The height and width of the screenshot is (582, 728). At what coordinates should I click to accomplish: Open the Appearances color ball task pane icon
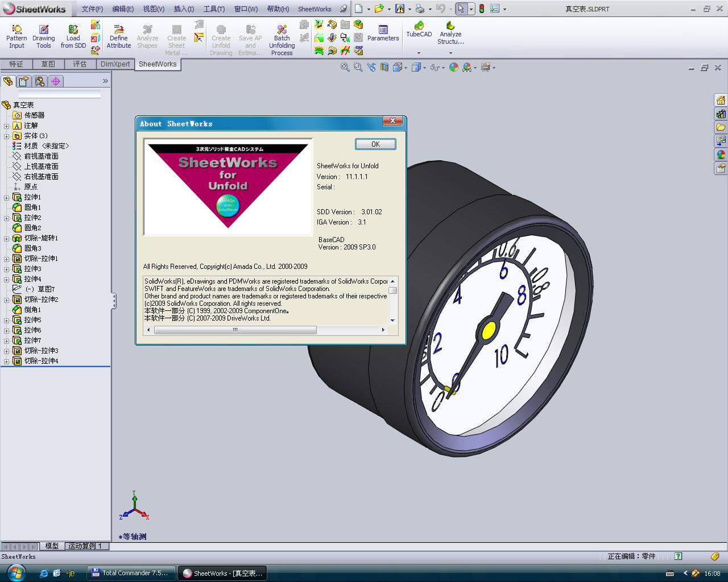click(x=721, y=155)
